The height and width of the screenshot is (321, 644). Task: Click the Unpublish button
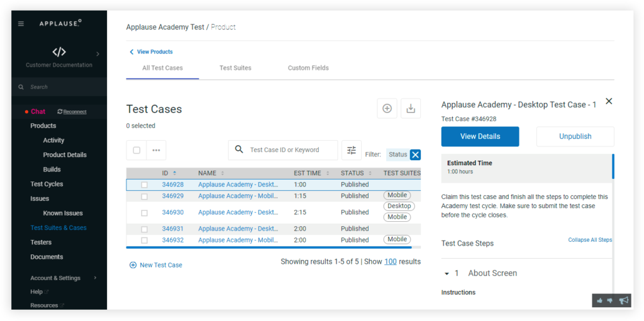click(575, 137)
